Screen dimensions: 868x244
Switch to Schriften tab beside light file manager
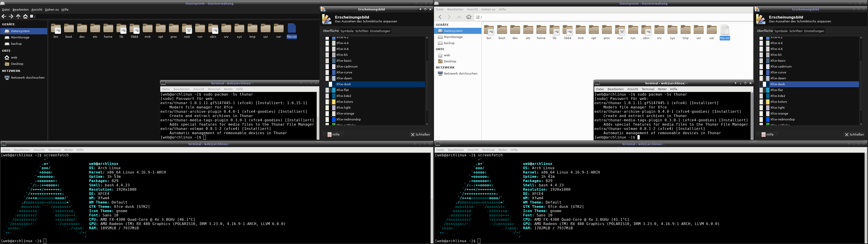click(x=796, y=31)
